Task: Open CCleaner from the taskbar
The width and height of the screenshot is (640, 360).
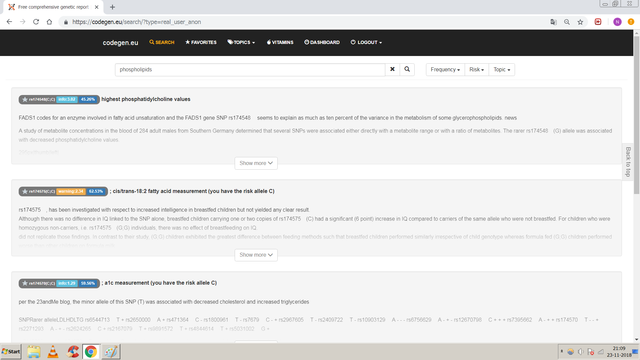Action: coord(73,351)
